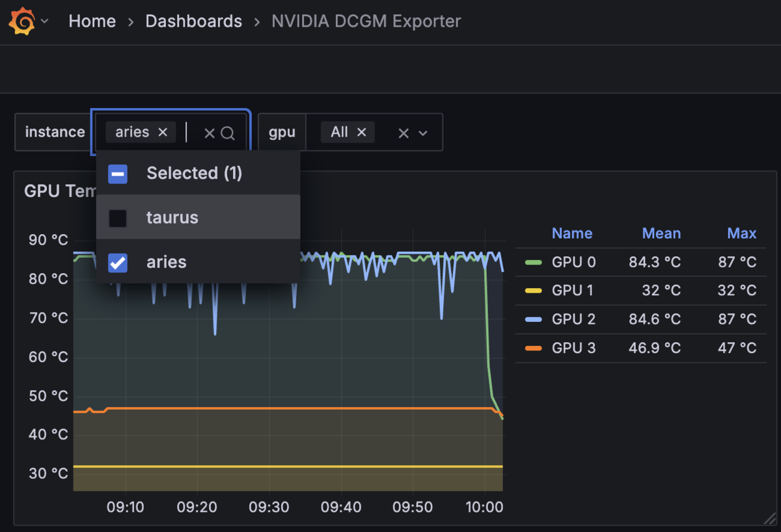Click the 10:00 time axis label
This screenshot has width=781, height=532.
[485, 507]
